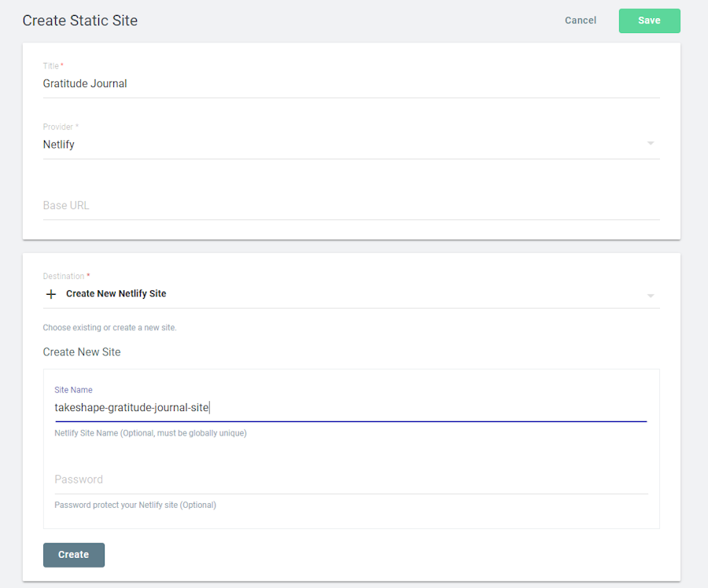Viewport: 708px width, 588px height.
Task: Edit the Title field 'Gratitude Journal'
Action: coord(351,84)
